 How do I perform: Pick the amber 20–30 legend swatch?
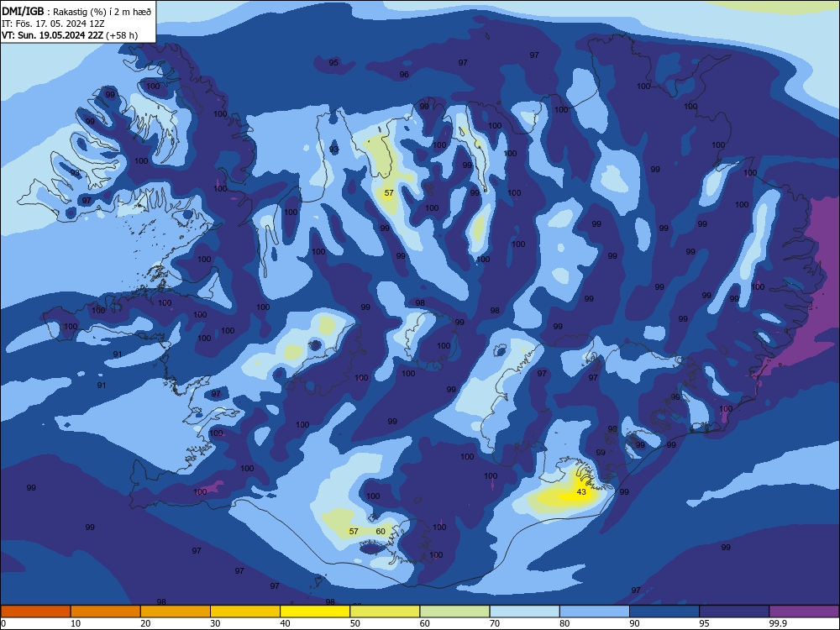coord(176,612)
